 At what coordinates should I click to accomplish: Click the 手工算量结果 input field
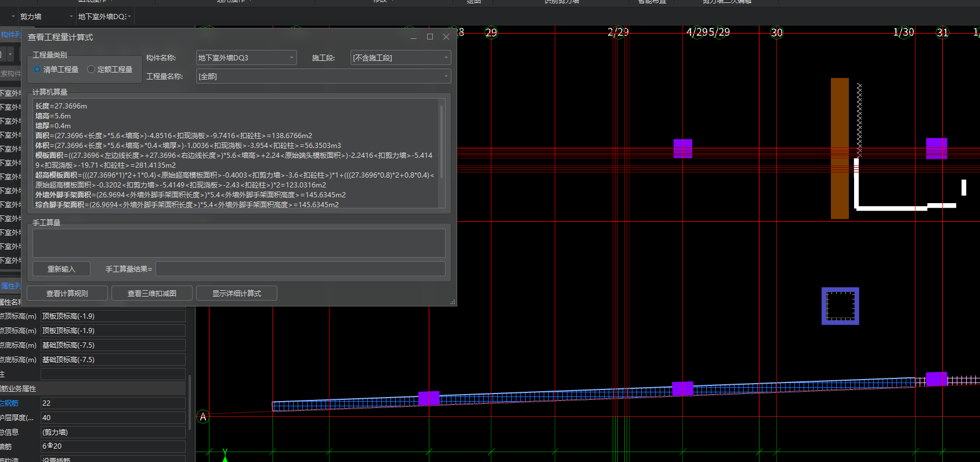pos(300,269)
